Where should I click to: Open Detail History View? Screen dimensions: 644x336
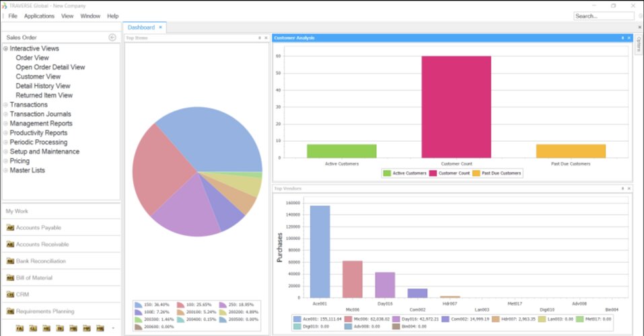coord(43,86)
